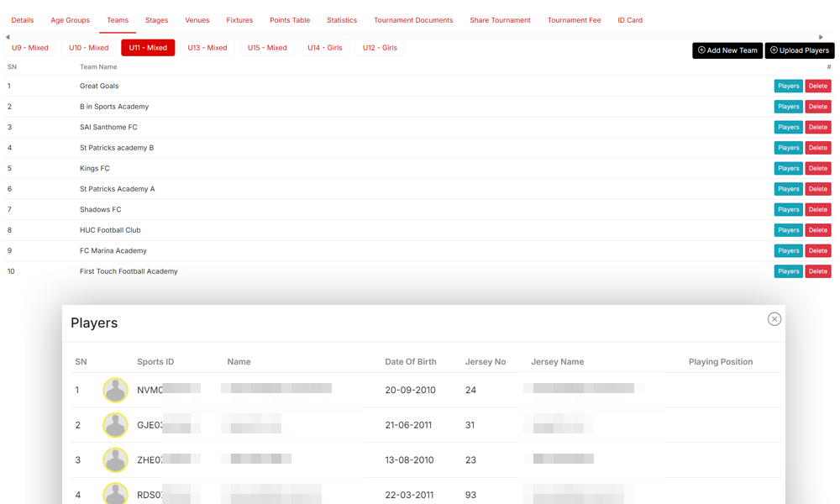Screen dimensions: 840x504
Task: Close the Players popup with X icon
Action: tap(774, 319)
